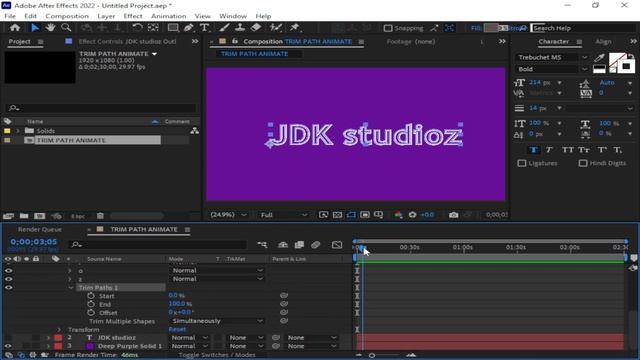Select the Roto Brush tool
The image size is (640, 360).
[x=276, y=28]
